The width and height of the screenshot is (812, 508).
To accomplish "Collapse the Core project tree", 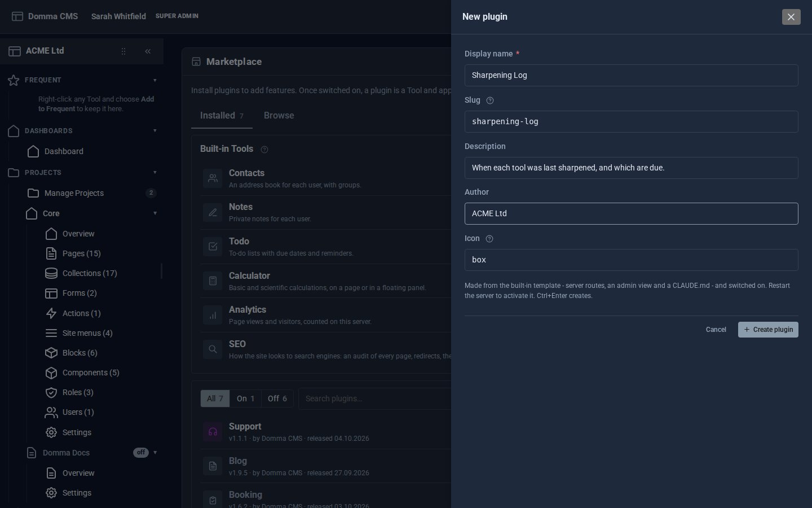I will click(155, 213).
